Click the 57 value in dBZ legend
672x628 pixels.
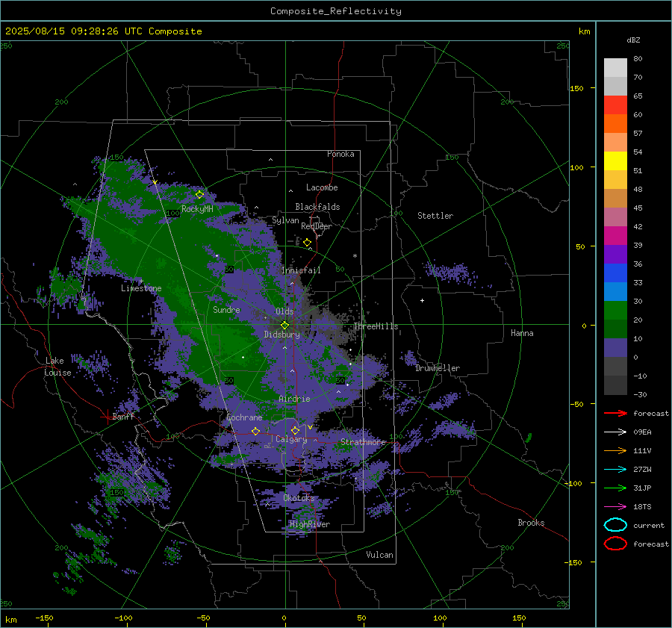point(638,134)
